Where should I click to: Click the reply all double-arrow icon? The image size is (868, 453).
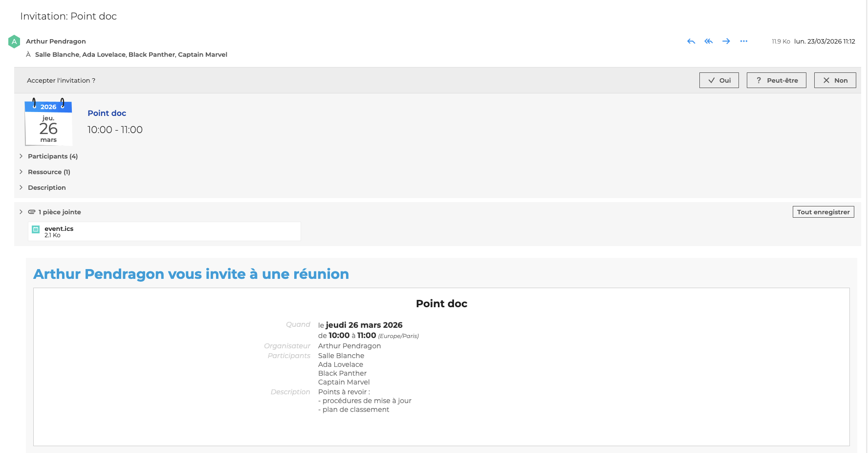pyautogui.click(x=709, y=42)
